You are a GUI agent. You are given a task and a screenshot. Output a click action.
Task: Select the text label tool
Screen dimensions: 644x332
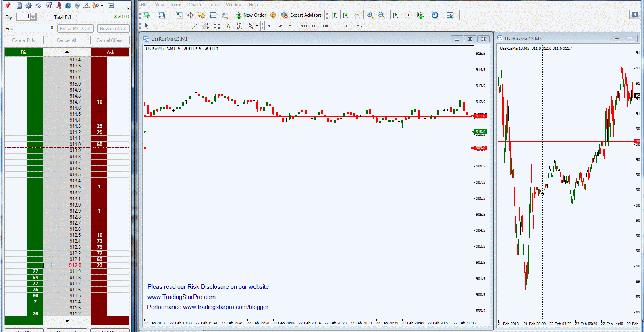[x=239, y=26]
